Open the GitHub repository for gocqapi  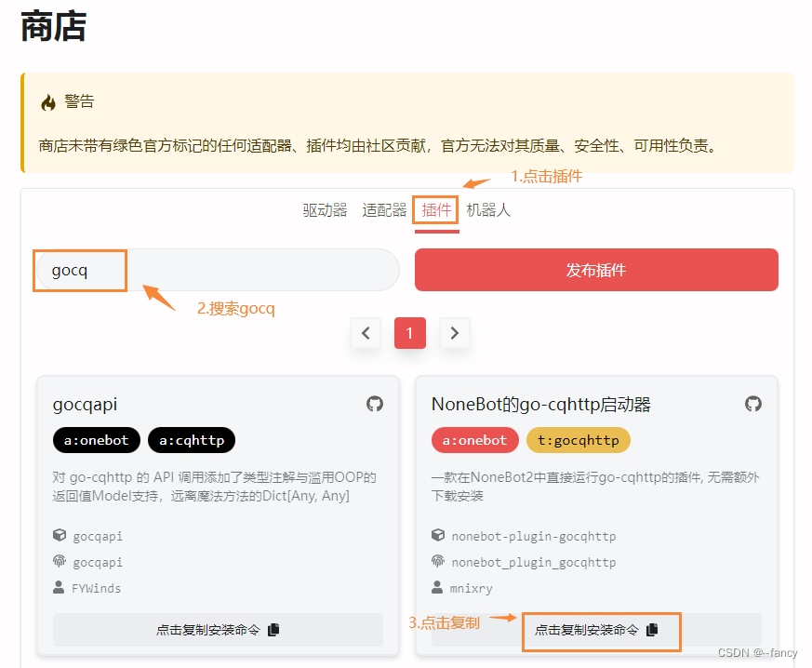coord(375,404)
